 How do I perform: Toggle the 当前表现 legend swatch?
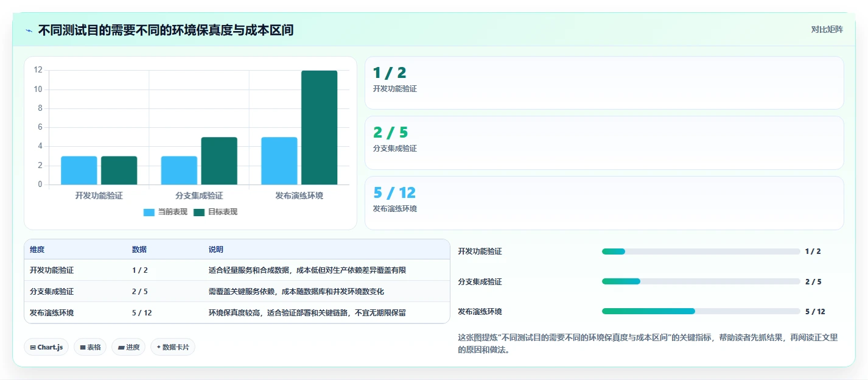click(x=149, y=212)
